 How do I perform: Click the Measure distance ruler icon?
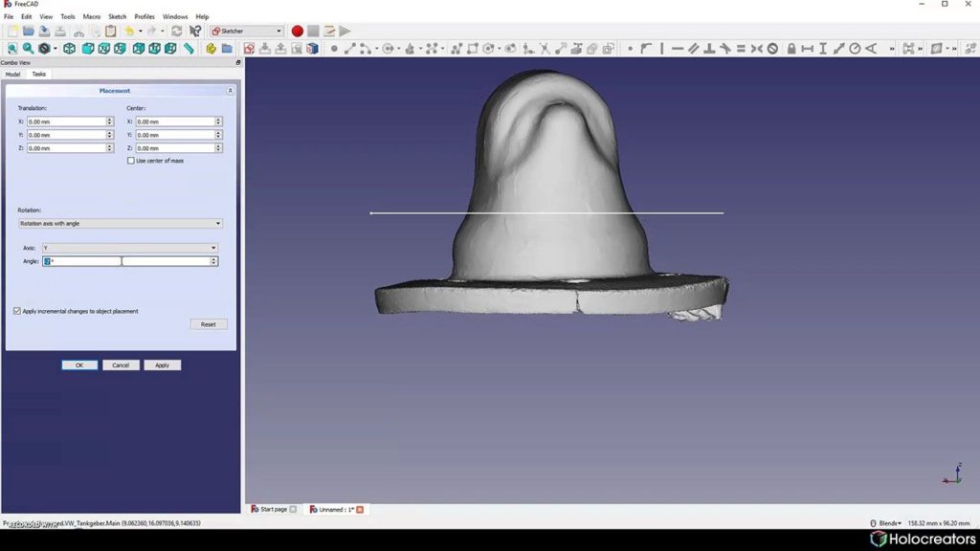[189, 49]
